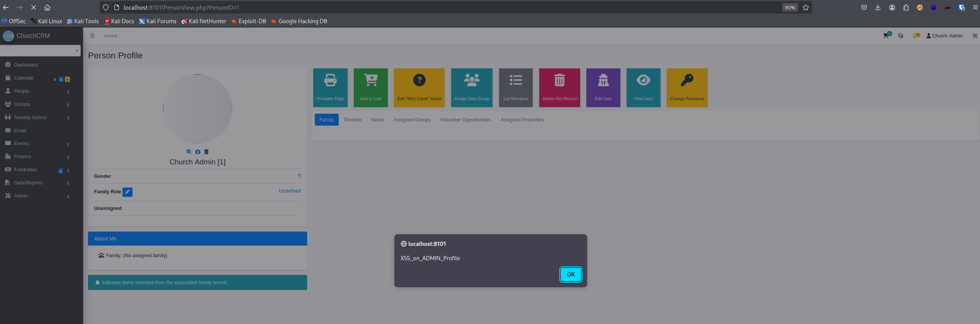
Task: Click the Home breadcrumb link
Action: click(x=110, y=36)
